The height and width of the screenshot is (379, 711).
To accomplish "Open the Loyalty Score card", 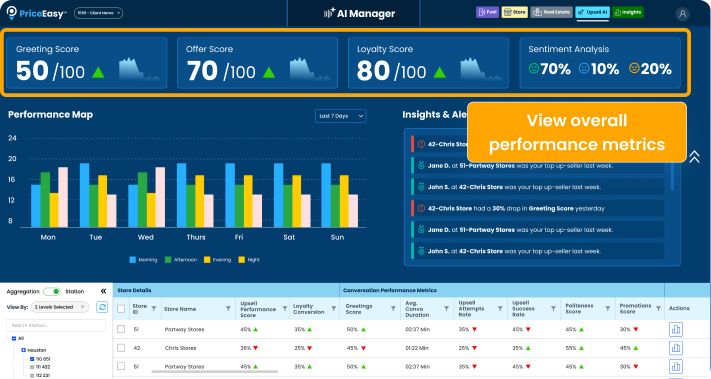I will click(x=428, y=63).
